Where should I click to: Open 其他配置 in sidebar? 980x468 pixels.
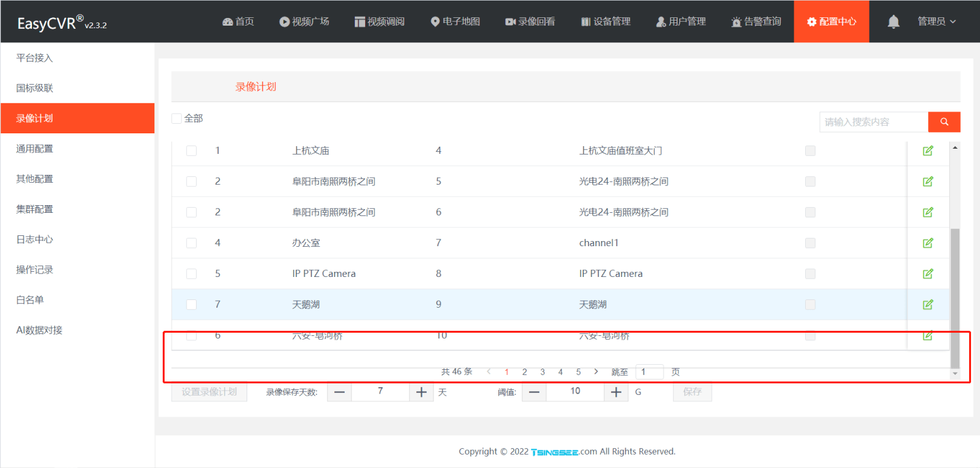pos(78,178)
